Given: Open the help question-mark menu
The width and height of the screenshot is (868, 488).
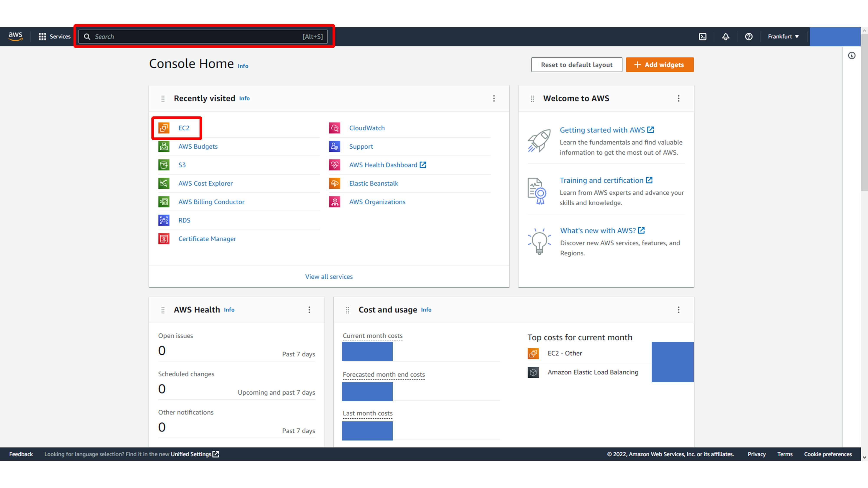Looking at the screenshot, I should click(x=749, y=36).
